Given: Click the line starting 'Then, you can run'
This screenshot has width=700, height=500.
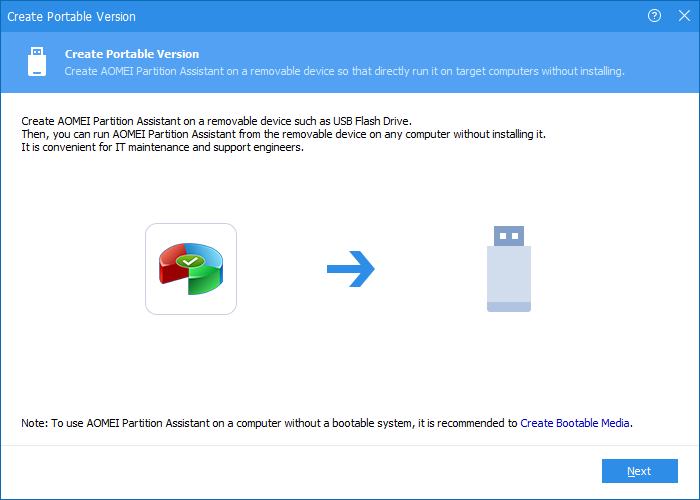Looking at the screenshot, I should (x=283, y=134).
